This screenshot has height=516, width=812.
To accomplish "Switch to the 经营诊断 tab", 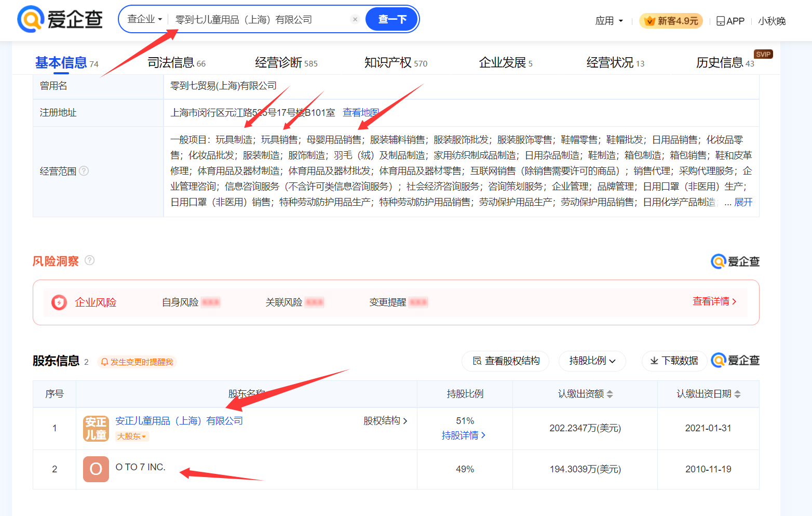I will [286, 63].
